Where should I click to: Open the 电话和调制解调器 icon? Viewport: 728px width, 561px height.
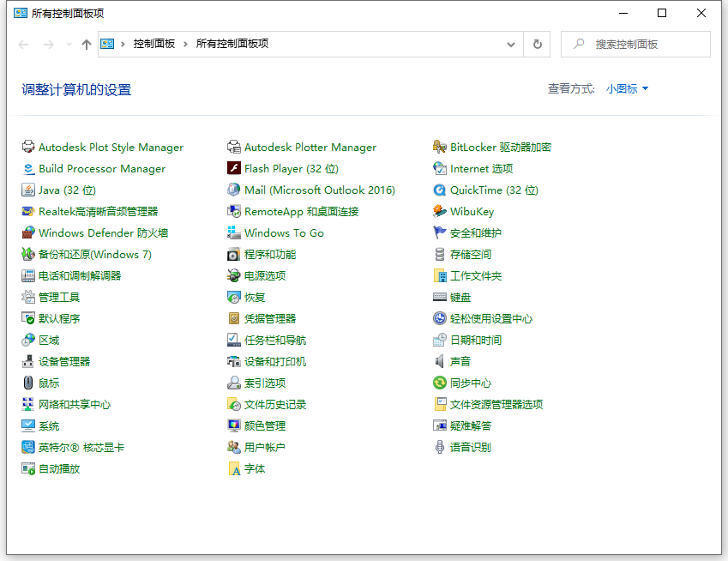pos(28,276)
